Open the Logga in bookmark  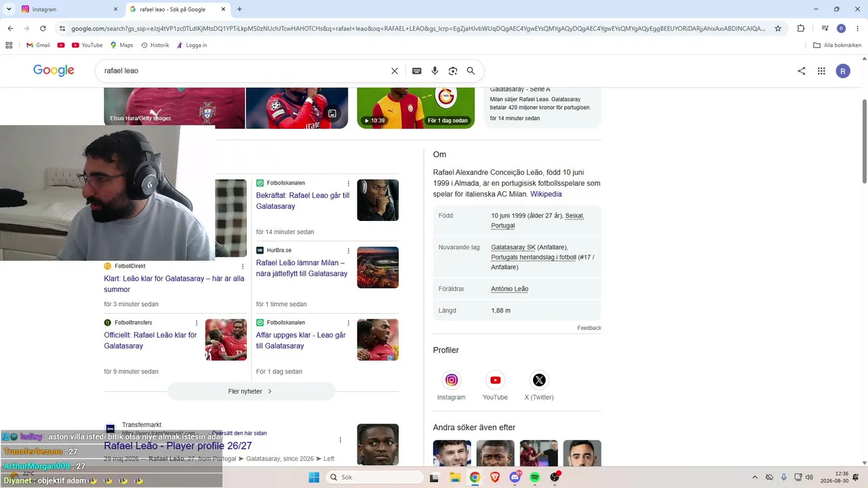tap(191, 45)
